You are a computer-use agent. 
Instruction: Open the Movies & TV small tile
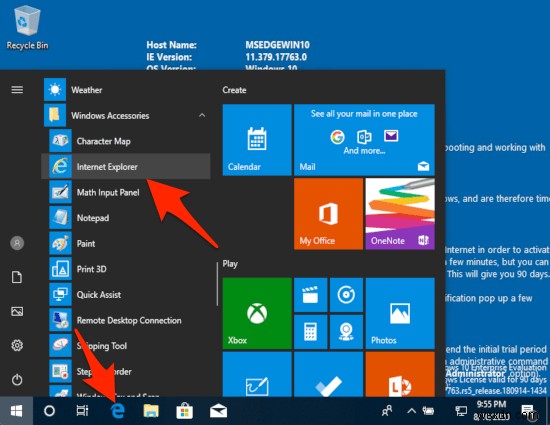coord(310,295)
